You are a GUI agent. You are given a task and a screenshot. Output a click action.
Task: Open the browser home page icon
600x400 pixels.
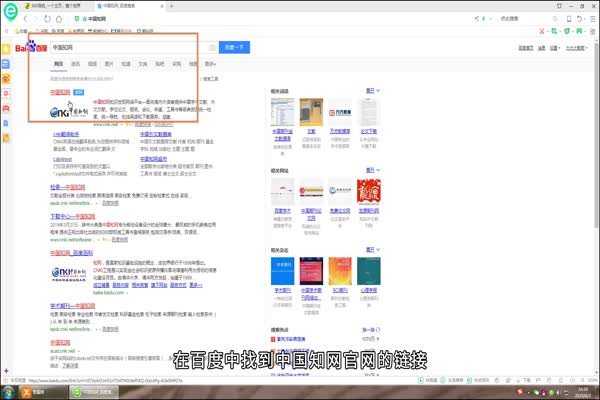pos(59,19)
